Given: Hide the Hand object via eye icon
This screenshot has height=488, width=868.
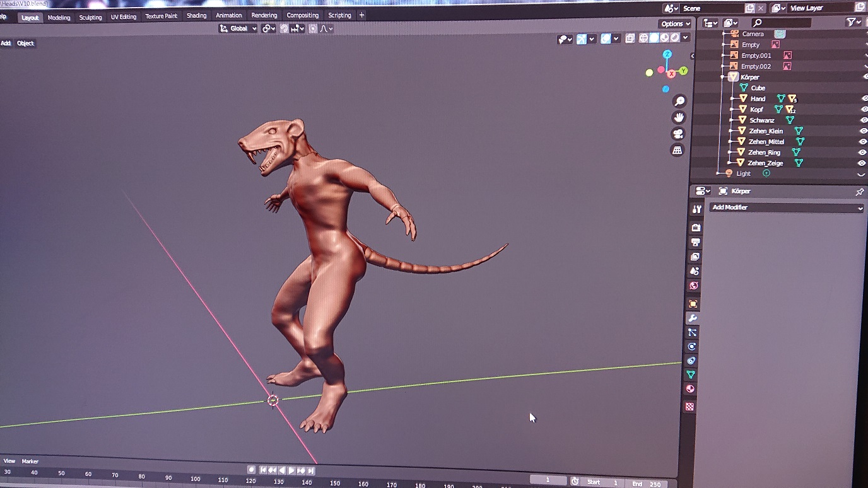Looking at the screenshot, I should pyautogui.click(x=864, y=99).
